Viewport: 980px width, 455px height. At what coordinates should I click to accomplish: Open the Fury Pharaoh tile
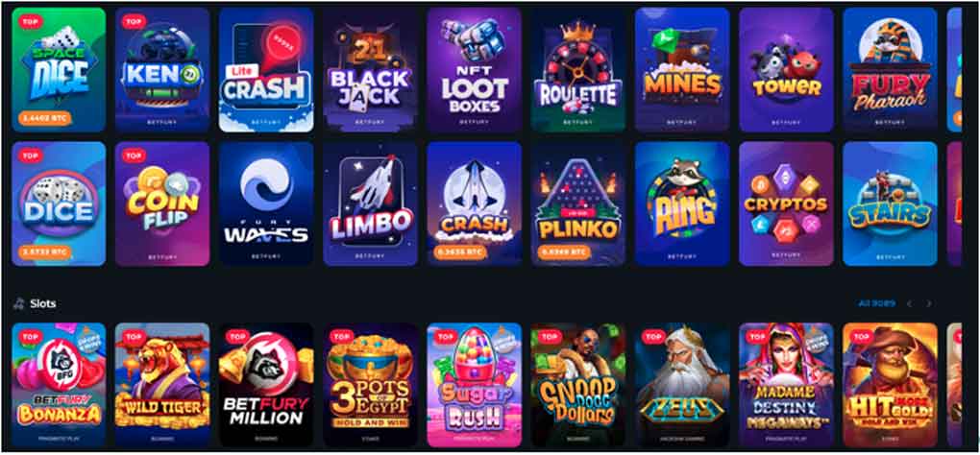pos(890,69)
